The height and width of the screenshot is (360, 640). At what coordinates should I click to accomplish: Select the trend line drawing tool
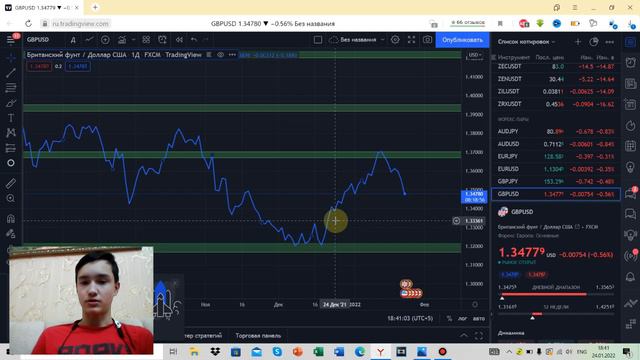[11, 73]
